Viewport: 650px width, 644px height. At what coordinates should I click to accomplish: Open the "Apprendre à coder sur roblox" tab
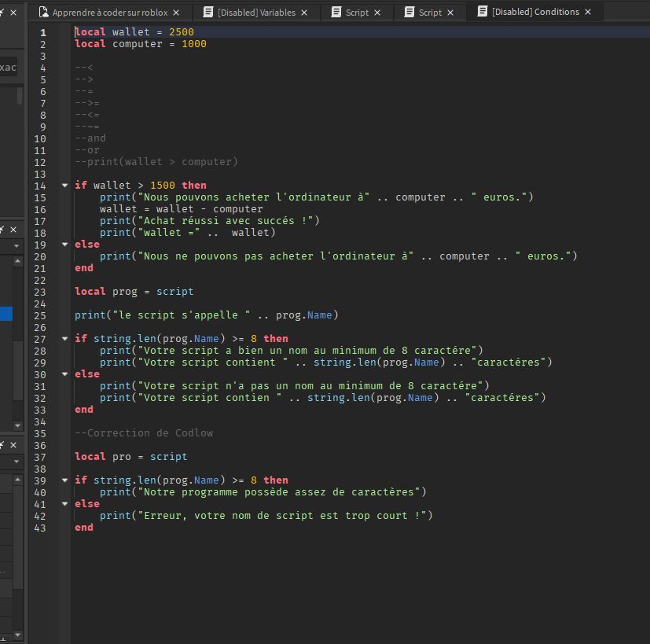pyautogui.click(x=109, y=13)
